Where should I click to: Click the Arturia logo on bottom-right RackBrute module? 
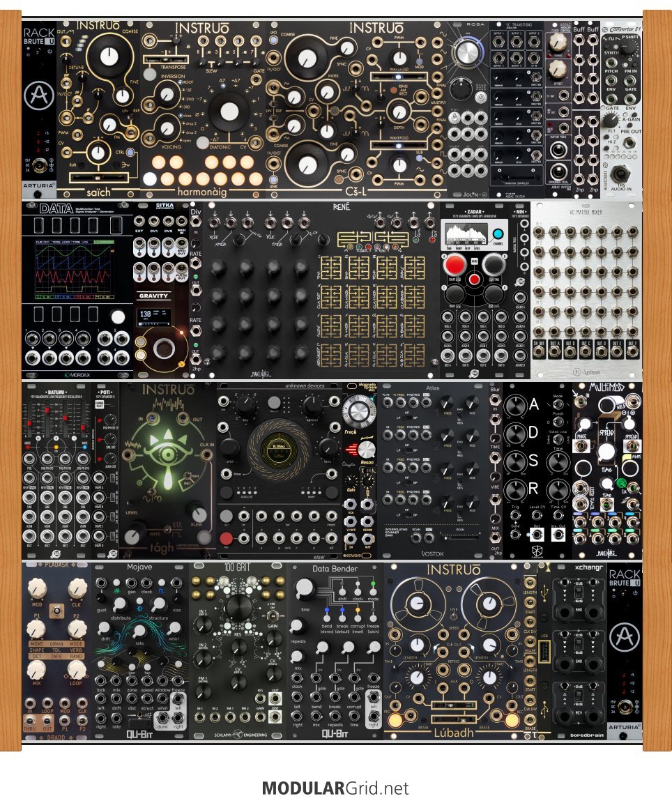tap(625, 637)
